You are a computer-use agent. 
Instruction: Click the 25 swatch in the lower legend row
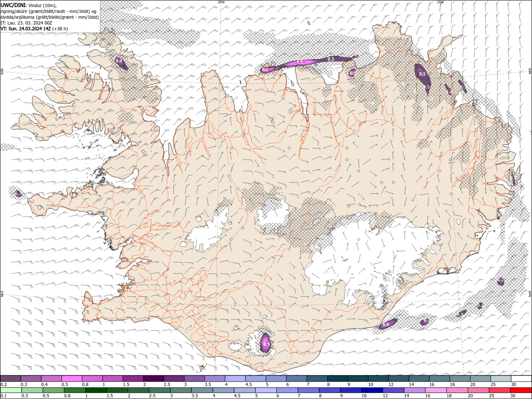499,390
